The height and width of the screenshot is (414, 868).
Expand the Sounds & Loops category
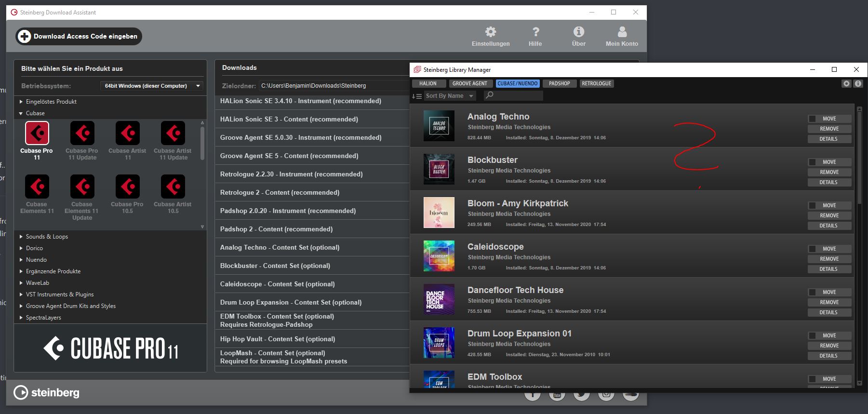pyautogui.click(x=21, y=237)
